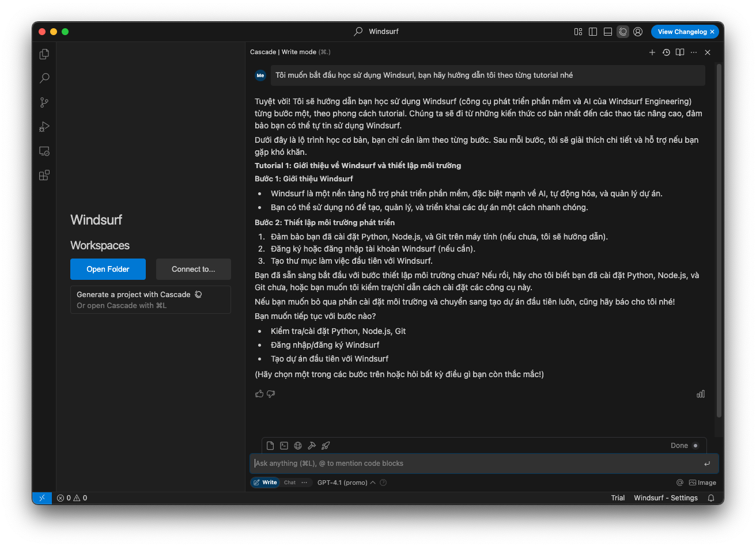
Task: Open errors and warnings indicator in status bar
Action: [x=72, y=498]
